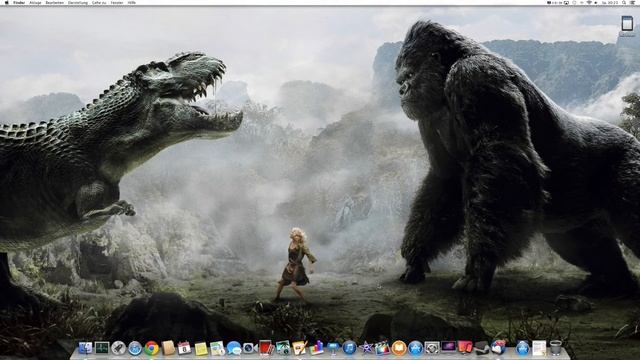The height and width of the screenshot is (360, 640).
Task: Open the Bearbeiten menu
Action: [x=55, y=2]
